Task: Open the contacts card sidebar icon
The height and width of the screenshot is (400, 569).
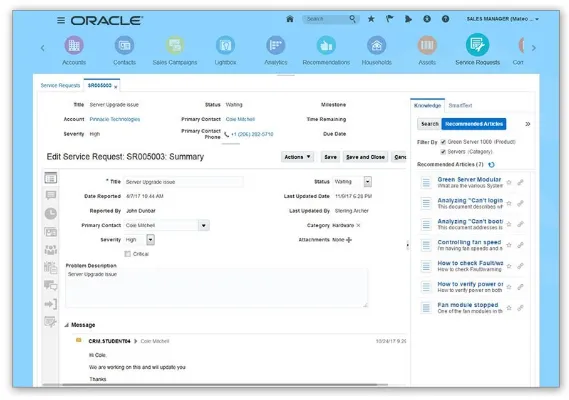Action: (x=51, y=232)
